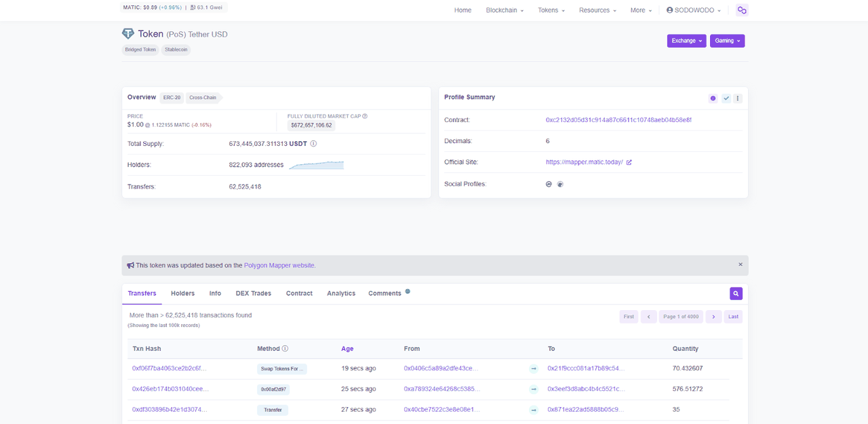Viewport: 868px width, 424px height.
Task: Jump to the Last page of transactions
Action: (733, 316)
